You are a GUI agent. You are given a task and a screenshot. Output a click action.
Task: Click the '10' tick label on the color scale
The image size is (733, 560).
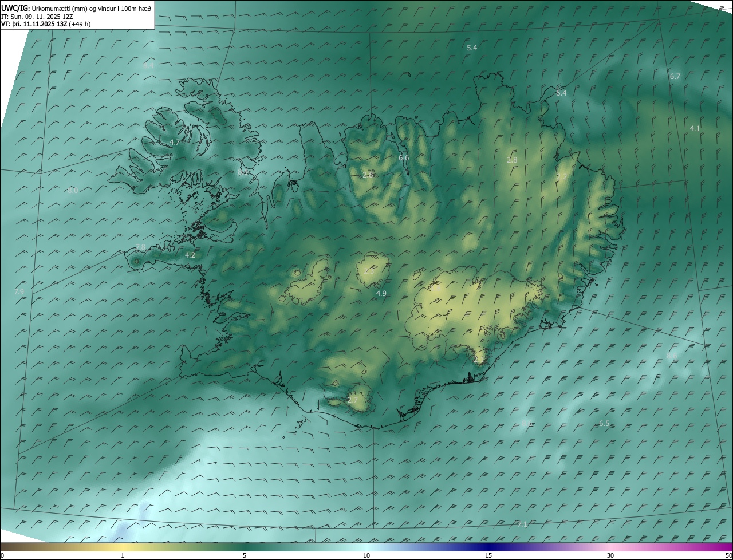[366, 555]
